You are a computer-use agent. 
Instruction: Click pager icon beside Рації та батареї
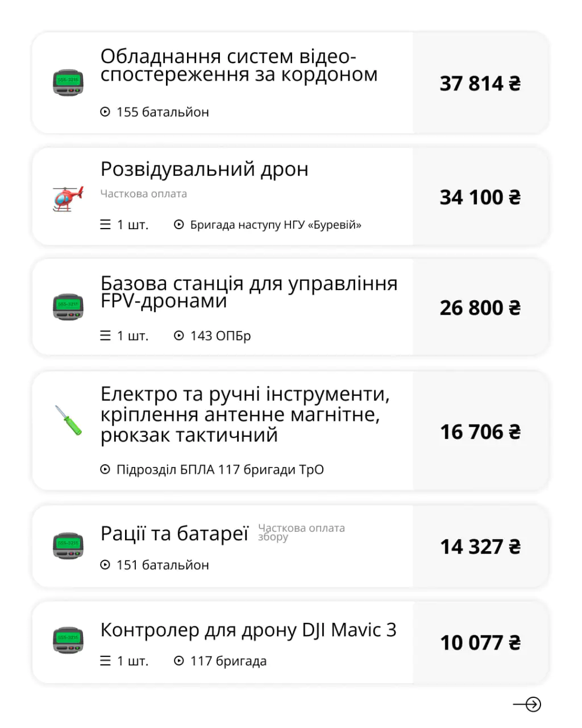68,545
